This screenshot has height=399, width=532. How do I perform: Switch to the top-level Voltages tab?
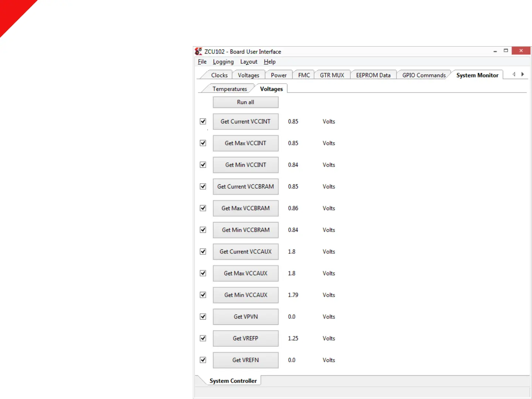click(248, 75)
